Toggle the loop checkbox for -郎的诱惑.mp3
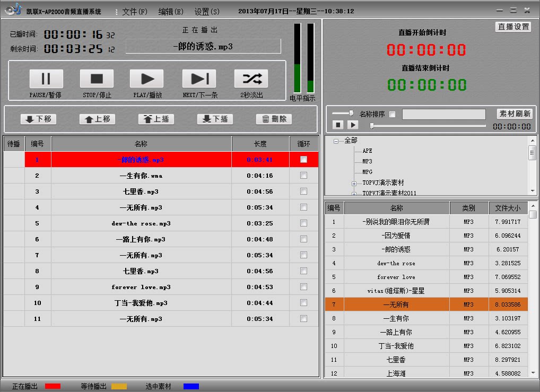This screenshot has width=540, height=392. point(303,160)
